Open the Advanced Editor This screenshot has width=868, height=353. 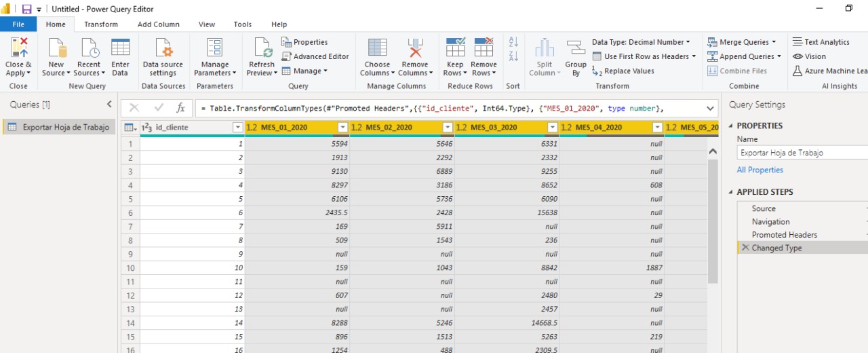pos(315,56)
